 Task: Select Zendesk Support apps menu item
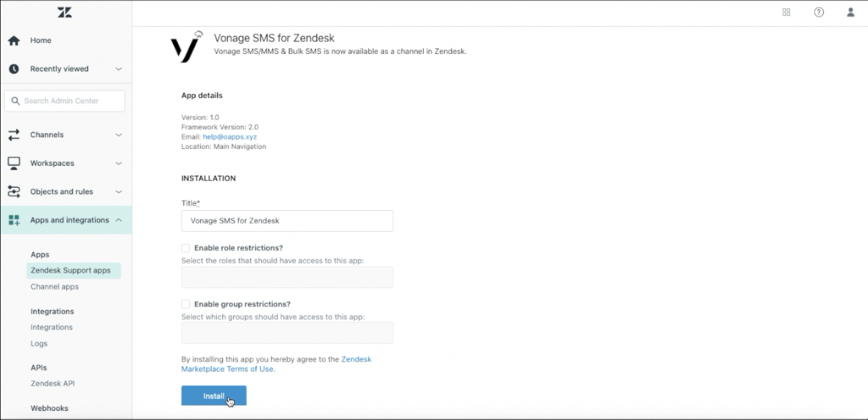[x=74, y=270]
